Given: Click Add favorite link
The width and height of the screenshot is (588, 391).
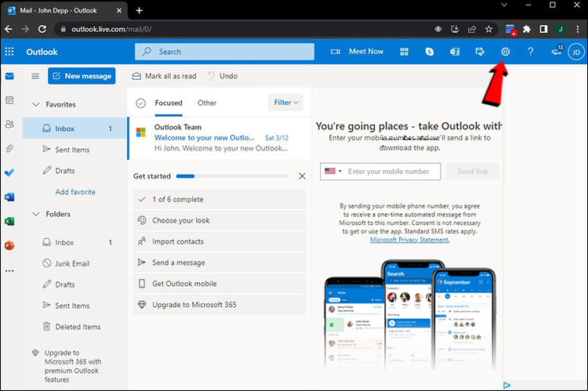Looking at the screenshot, I should tap(75, 192).
